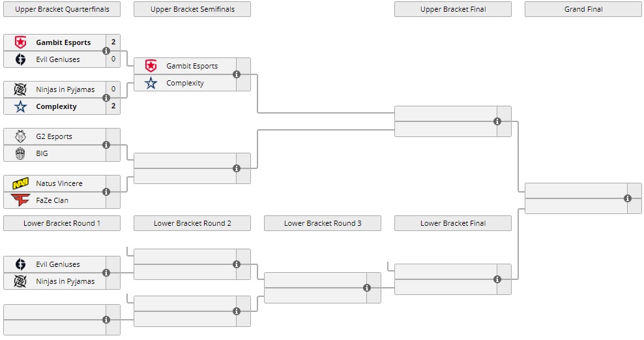Image resolution: width=644 pixels, height=340 pixels.
Task: Select the Lower Bracket Round 3 header
Action: pos(323,223)
